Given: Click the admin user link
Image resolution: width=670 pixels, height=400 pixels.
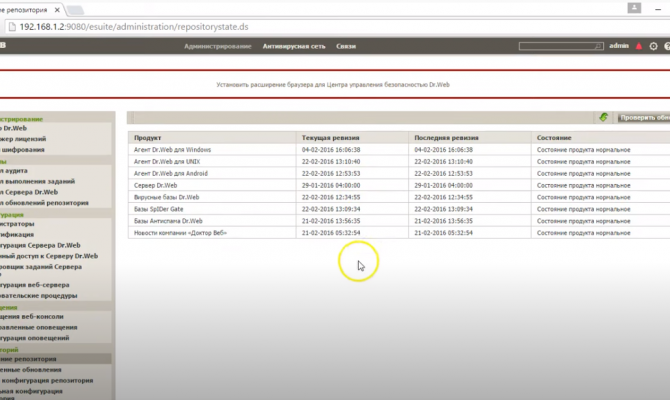Looking at the screenshot, I should point(619,46).
